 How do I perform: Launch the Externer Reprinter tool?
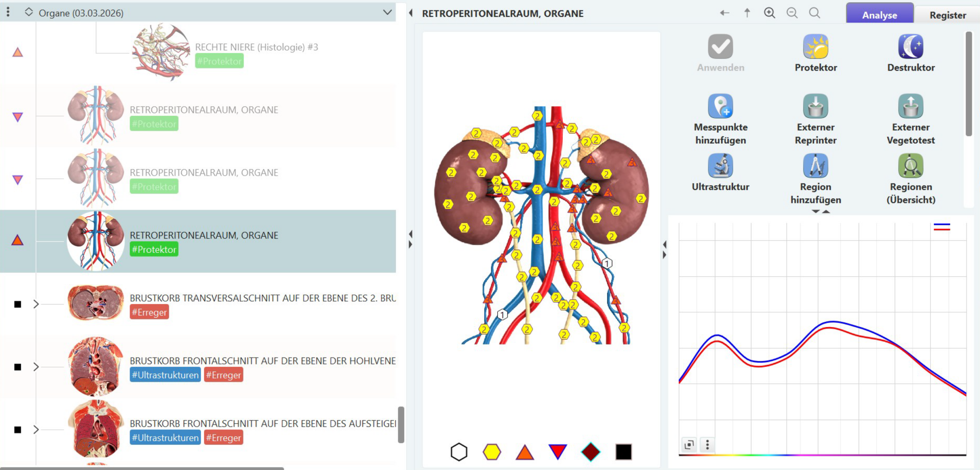click(x=815, y=106)
